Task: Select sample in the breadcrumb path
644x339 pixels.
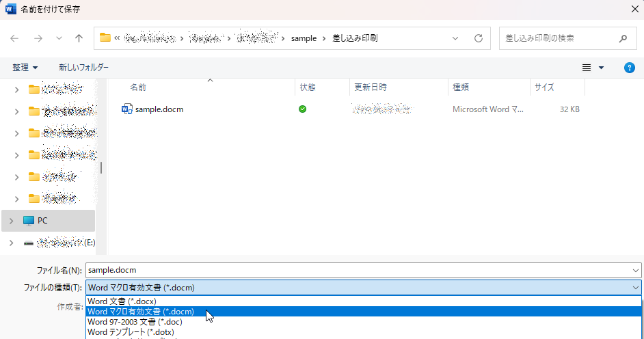Action: tap(304, 38)
